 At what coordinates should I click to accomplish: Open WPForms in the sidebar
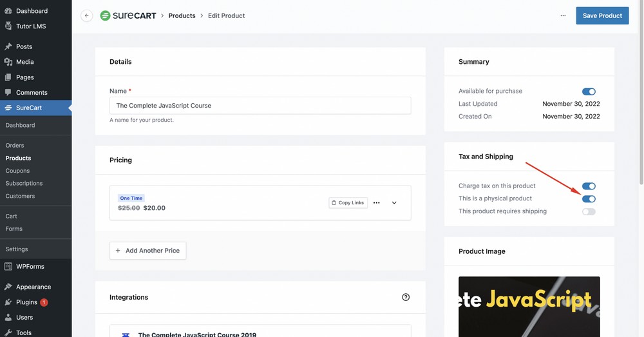pyautogui.click(x=30, y=266)
